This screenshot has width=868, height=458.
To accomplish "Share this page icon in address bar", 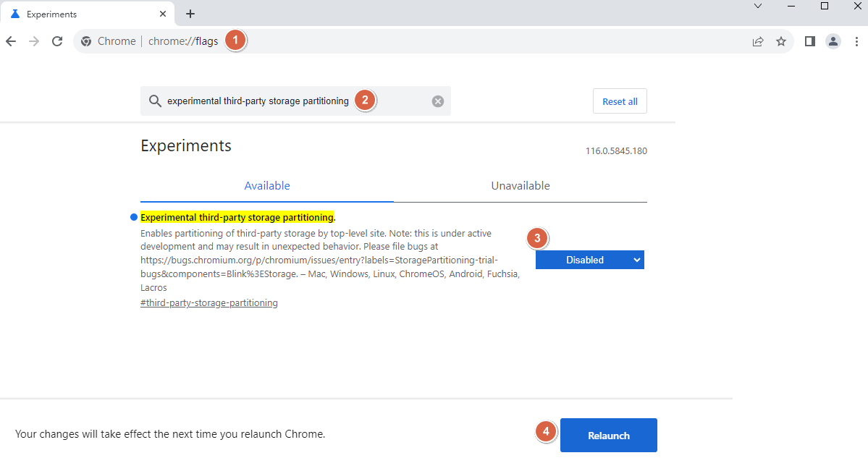I will click(x=758, y=41).
